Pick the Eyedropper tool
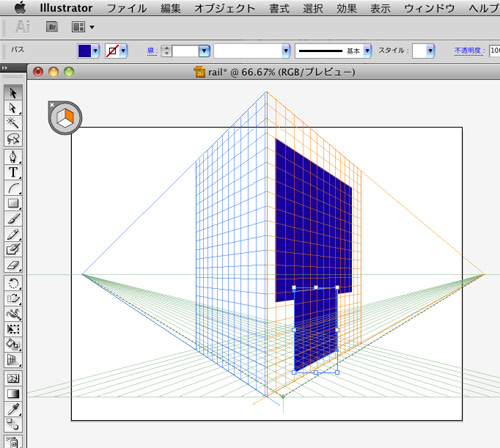Image resolution: width=500 pixels, height=448 pixels. click(13, 409)
